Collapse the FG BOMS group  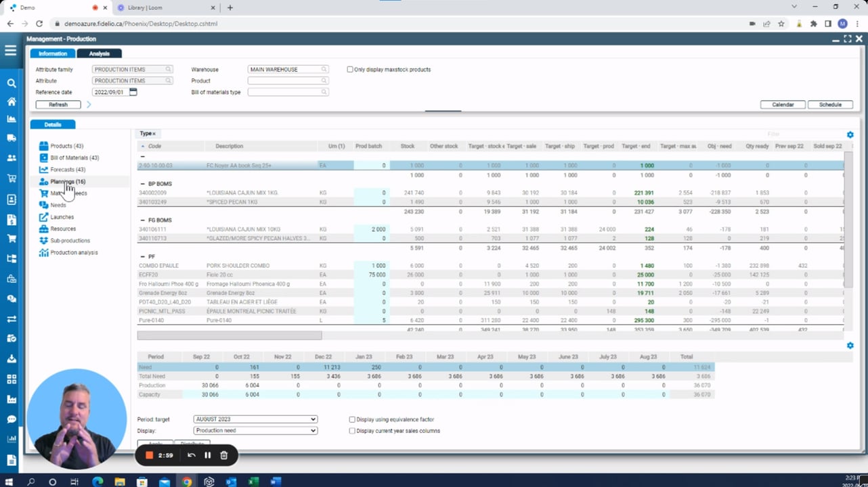point(143,221)
